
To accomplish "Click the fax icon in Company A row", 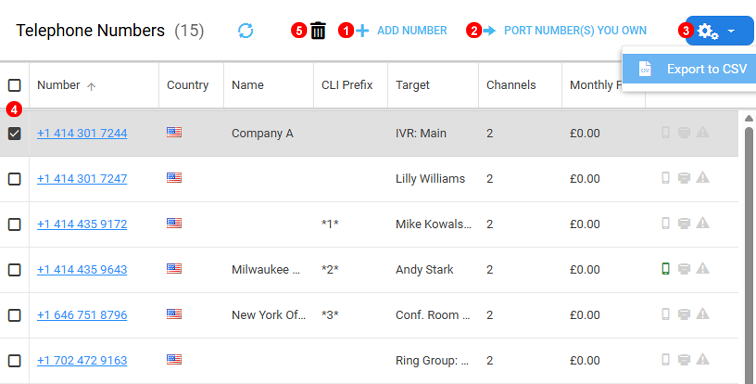I will pyautogui.click(x=684, y=132).
